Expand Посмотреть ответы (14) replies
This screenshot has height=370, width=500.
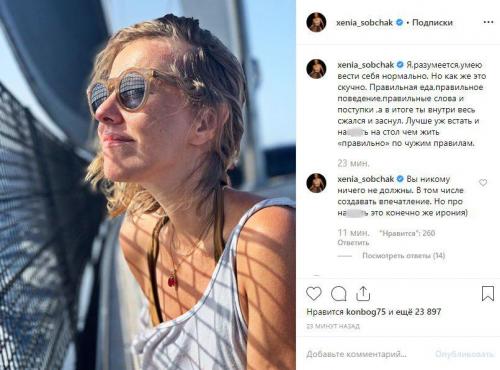pos(404,256)
